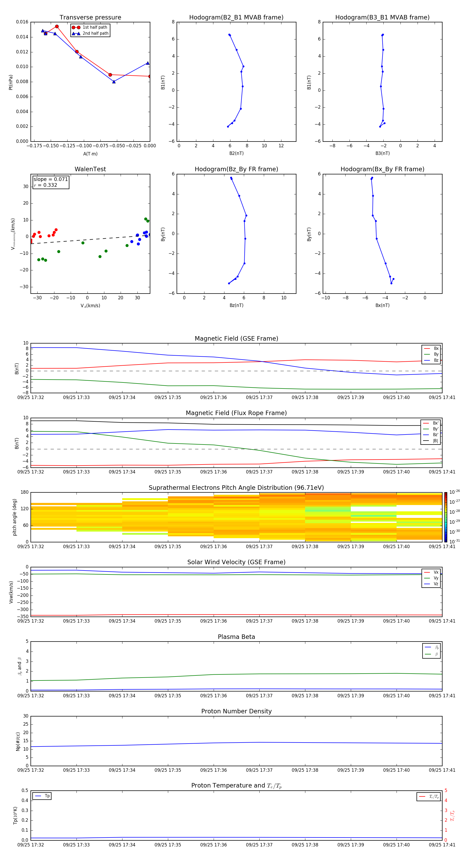Click the 'B2(nT)' axis label
This screenshot has height=868, width=473.
236,153
